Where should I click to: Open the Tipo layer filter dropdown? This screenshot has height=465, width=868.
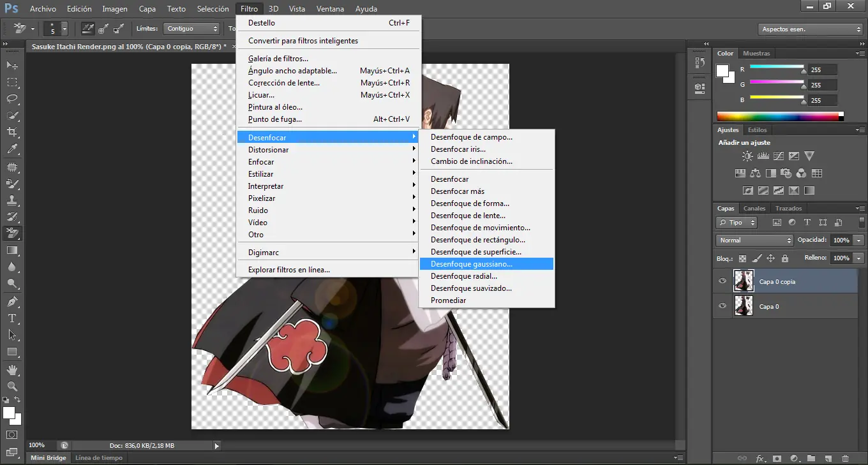click(737, 223)
